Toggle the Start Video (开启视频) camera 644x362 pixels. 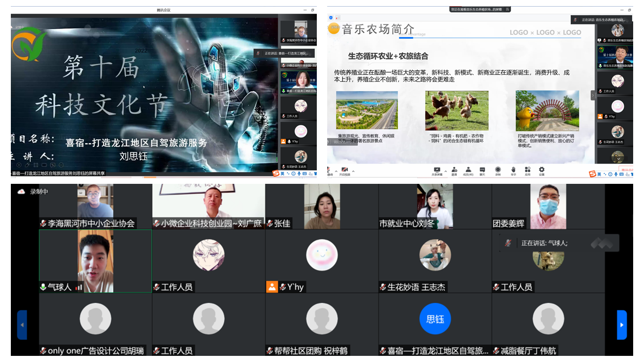pyautogui.click(x=345, y=170)
